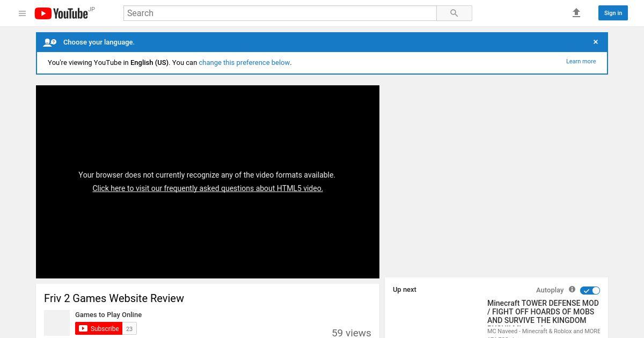The image size is (644, 338).
Task: Open the hamburger guide menu
Action: (22, 13)
